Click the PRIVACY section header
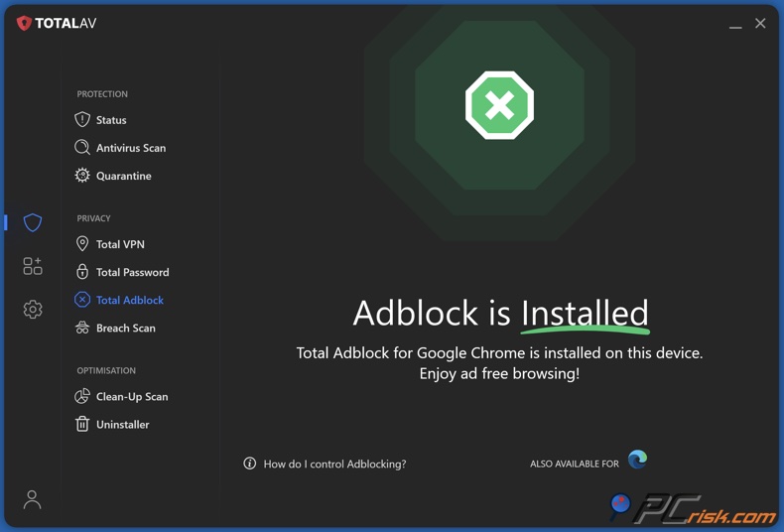 point(93,218)
